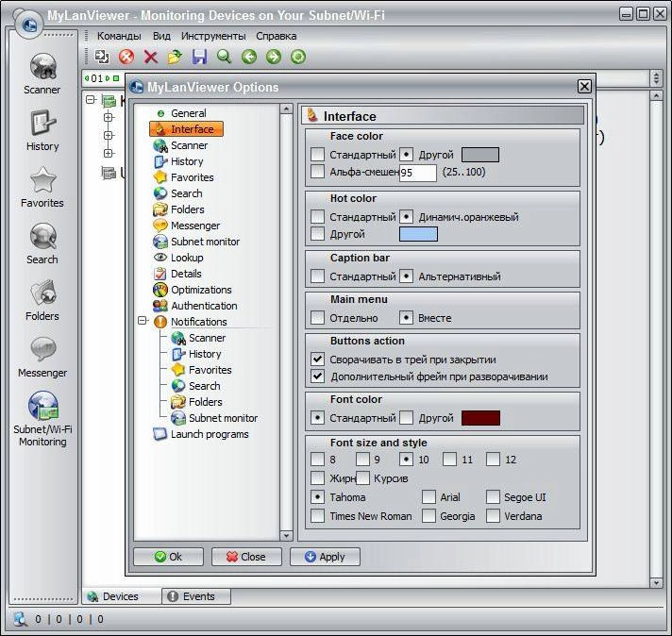Select Launch programs in the options tree

(201, 434)
